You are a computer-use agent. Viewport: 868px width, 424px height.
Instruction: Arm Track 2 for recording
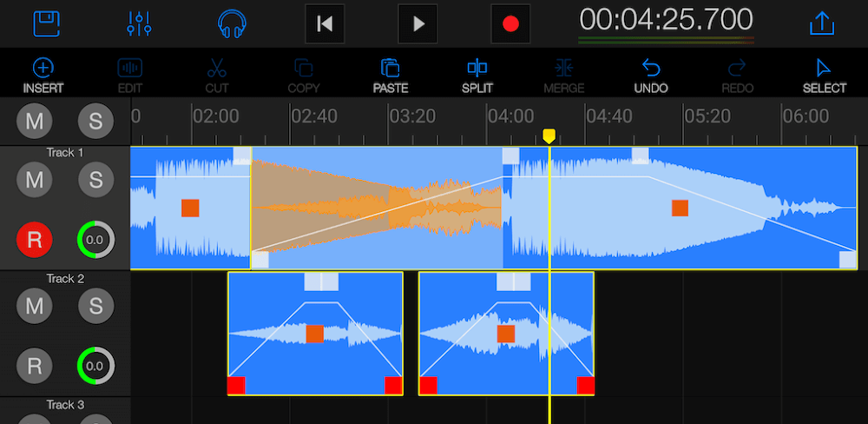(34, 366)
